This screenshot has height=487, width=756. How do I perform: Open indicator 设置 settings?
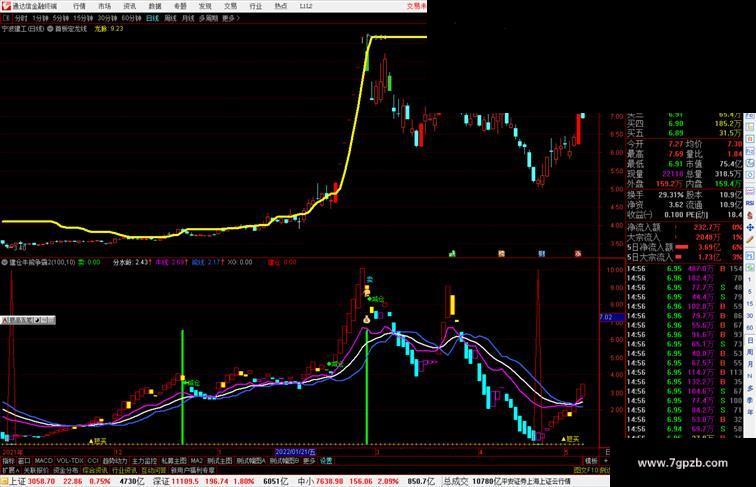(326, 461)
